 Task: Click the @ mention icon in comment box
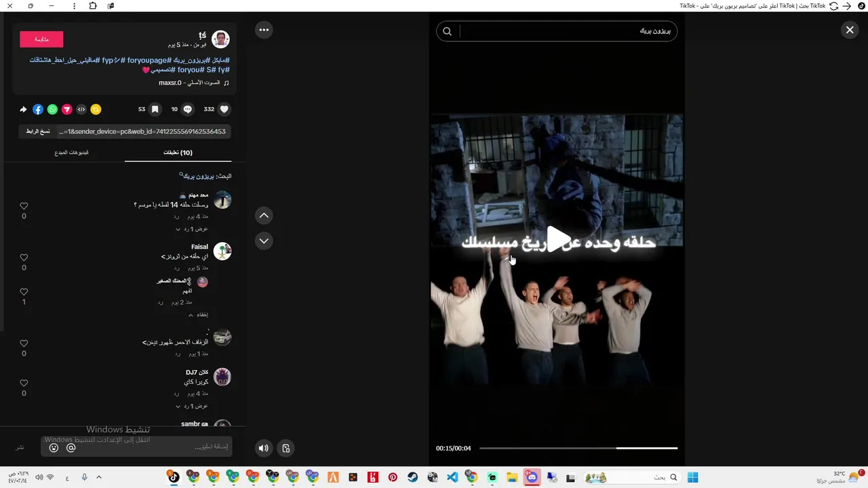71,448
